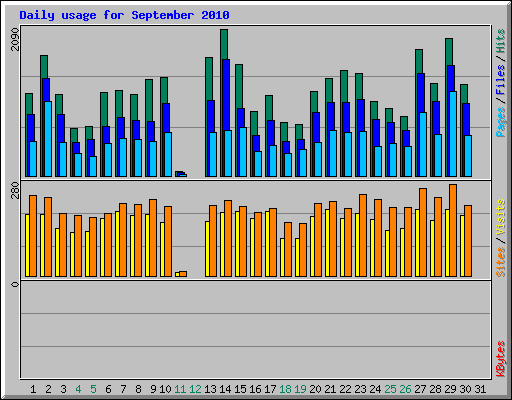Viewport: 512px width, 400px height.
Task: Click the Hits legend label
Action: [x=501, y=41]
